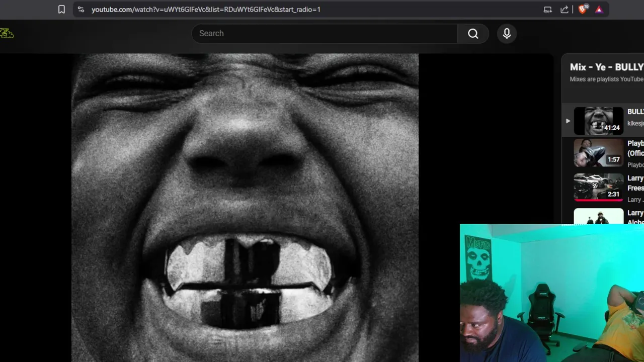Viewport: 644px width, 362px height.
Task: Click the album cover video player
Action: click(x=245, y=208)
